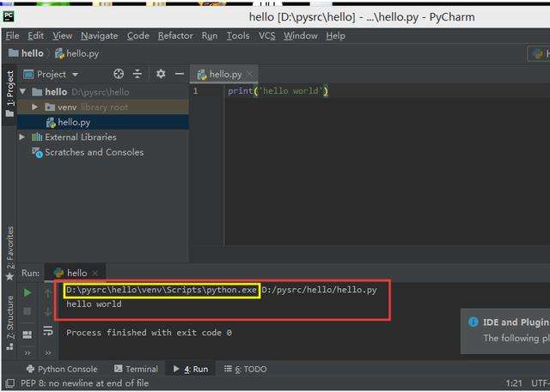The height and width of the screenshot is (392, 550).
Task: Select the venv folder row
Action: [x=102, y=107]
